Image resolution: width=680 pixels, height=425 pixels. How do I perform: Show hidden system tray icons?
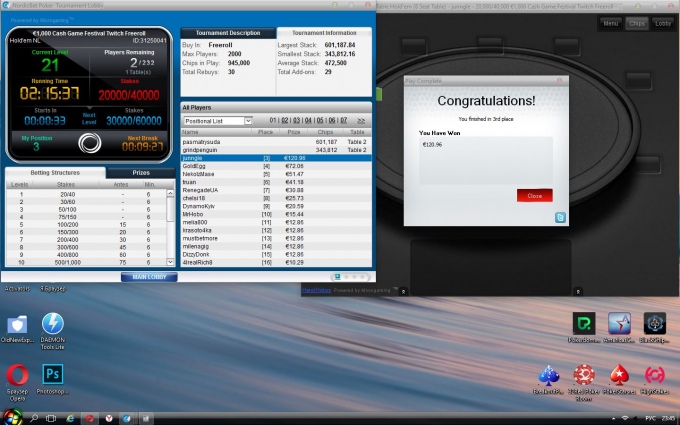point(613,418)
